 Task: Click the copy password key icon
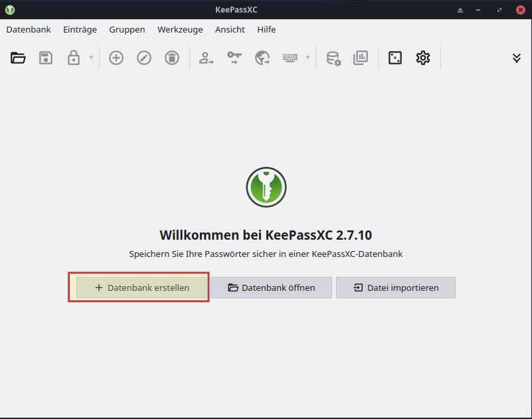[234, 58]
